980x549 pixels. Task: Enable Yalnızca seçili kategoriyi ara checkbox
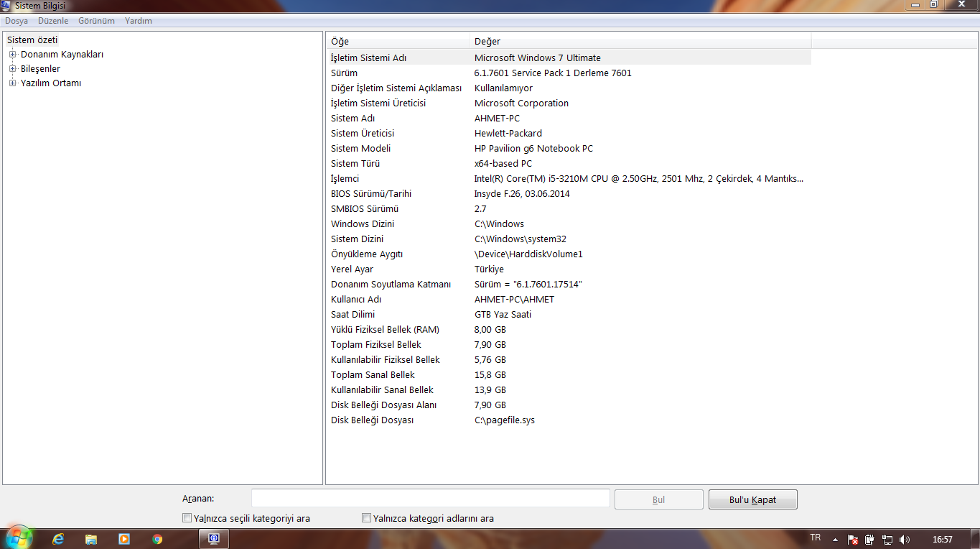click(x=187, y=518)
